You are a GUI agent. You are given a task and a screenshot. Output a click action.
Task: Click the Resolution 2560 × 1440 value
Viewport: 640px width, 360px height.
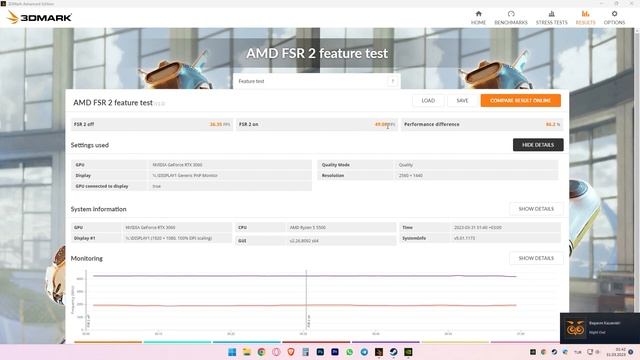click(411, 176)
